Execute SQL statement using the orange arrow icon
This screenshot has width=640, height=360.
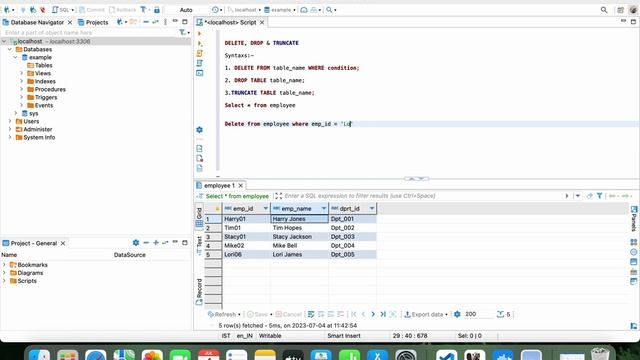(199, 33)
